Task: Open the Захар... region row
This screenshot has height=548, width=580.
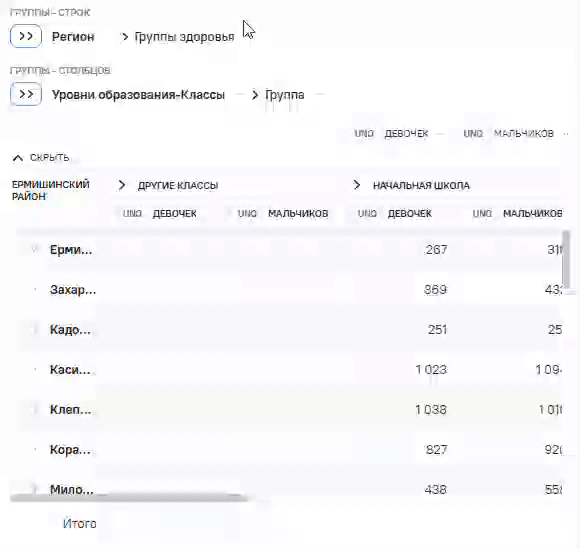Action: [73, 290]
